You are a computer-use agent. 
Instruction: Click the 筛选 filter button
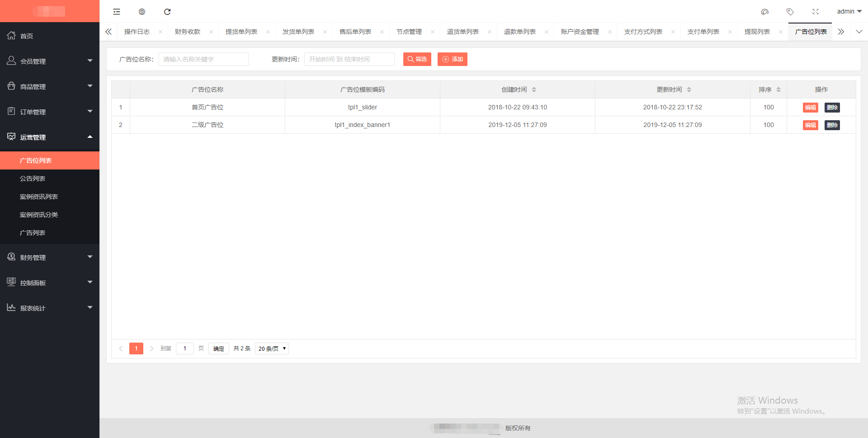[417, 59]
